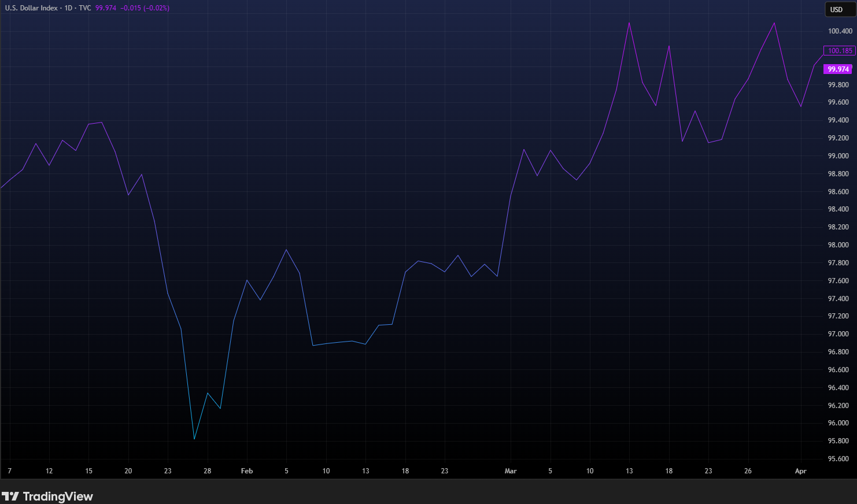Image resolution: width=857 pixels, height=504 pixels.
Task: Click the Feb label on time axis
Action: [x=247, y=471]
